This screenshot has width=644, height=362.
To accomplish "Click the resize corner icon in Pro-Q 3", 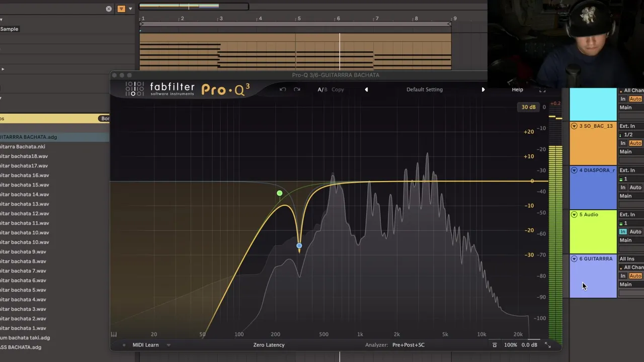I will point(548,345).
